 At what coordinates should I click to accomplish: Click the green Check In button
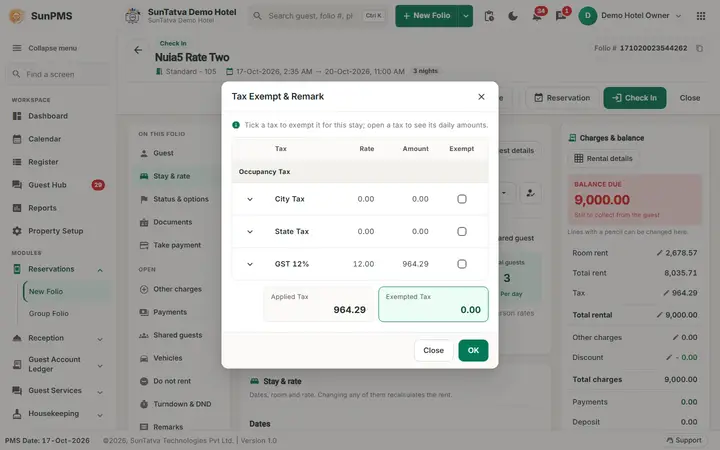(635, 98)
